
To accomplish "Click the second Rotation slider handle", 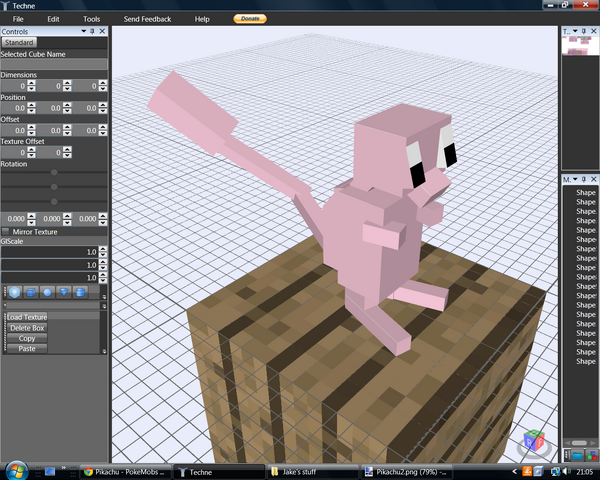I will (54, 187).
